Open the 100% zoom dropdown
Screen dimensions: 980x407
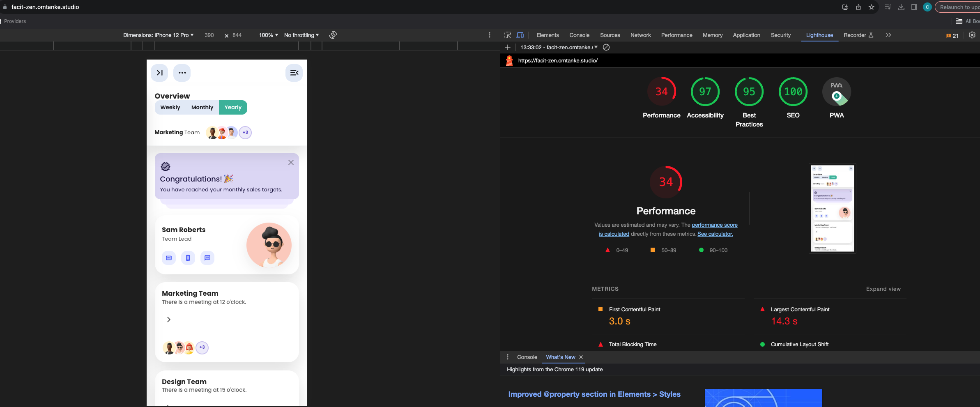[x=269, y=35]
